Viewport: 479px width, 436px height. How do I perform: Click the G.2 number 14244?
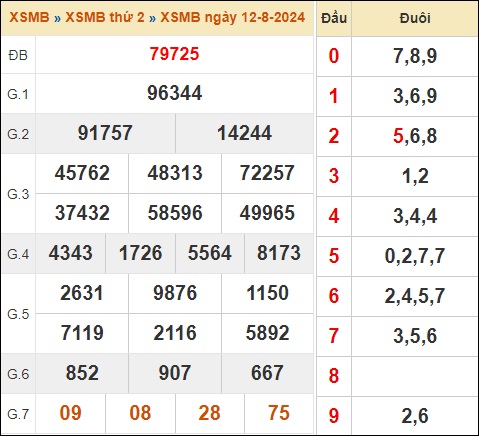pos(244,133)
